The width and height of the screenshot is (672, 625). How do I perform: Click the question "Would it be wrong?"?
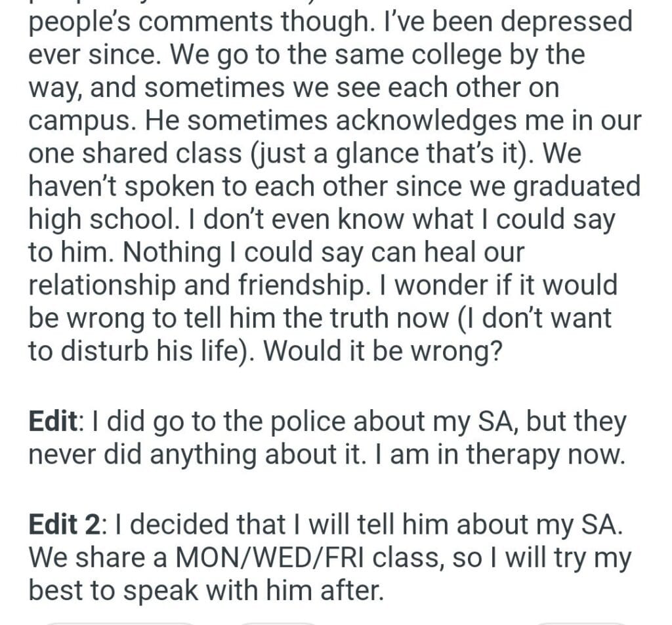tap(383, 351)
